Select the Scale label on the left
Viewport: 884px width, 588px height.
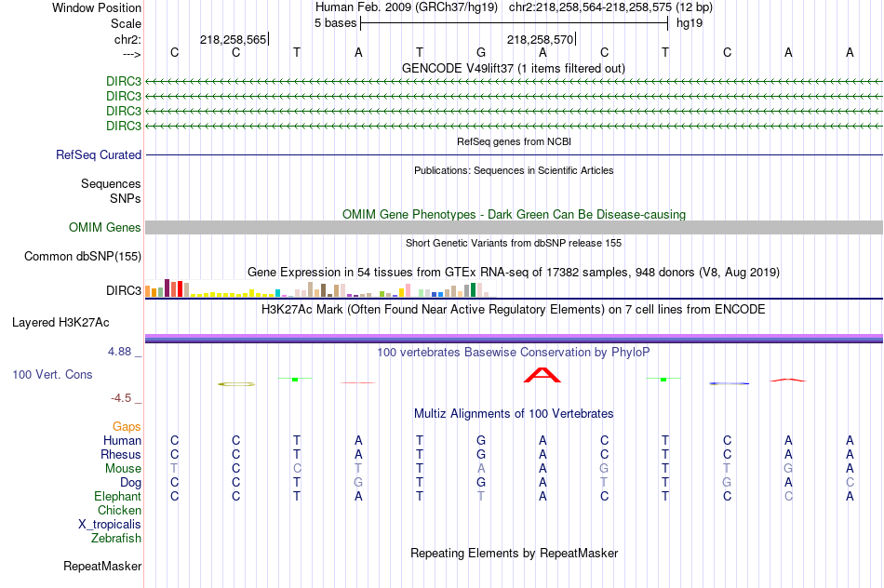[126, 23]
